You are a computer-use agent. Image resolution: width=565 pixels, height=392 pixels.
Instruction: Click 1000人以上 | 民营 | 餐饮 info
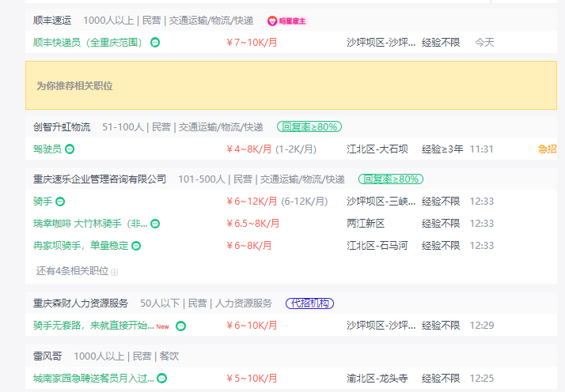click(x=126, y=356)
